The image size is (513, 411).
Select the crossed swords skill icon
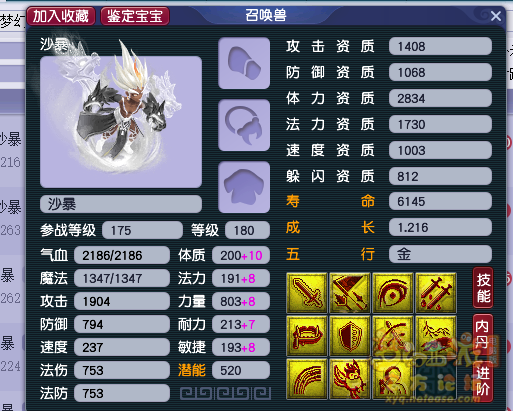[436, 293]
